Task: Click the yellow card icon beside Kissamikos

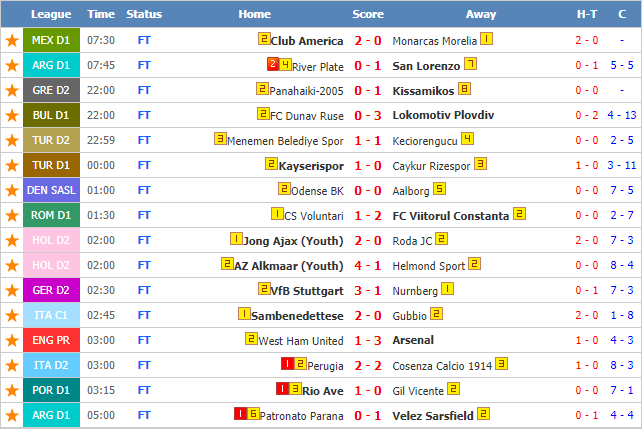Action: (464, 88)
